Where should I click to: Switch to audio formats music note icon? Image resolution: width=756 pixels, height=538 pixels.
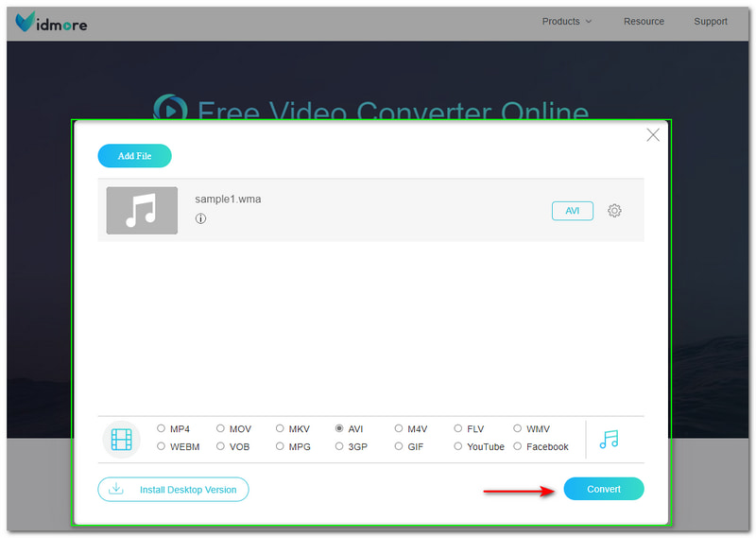pos(609,439)
